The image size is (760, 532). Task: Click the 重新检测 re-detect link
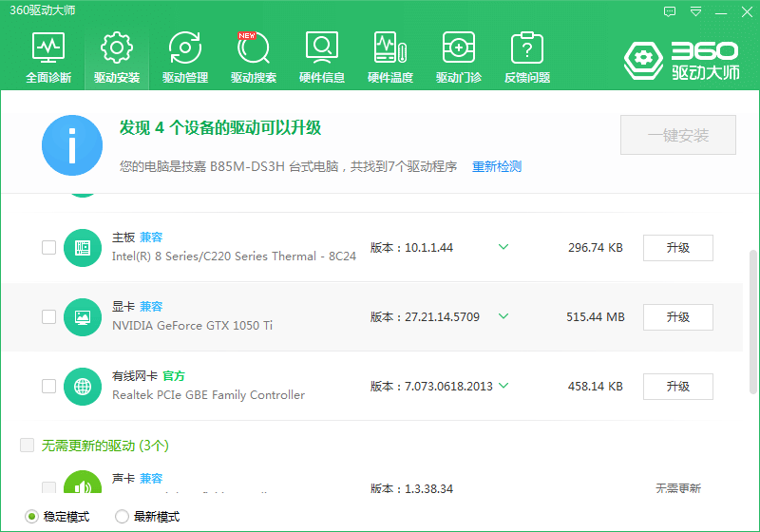coord(497,166)
